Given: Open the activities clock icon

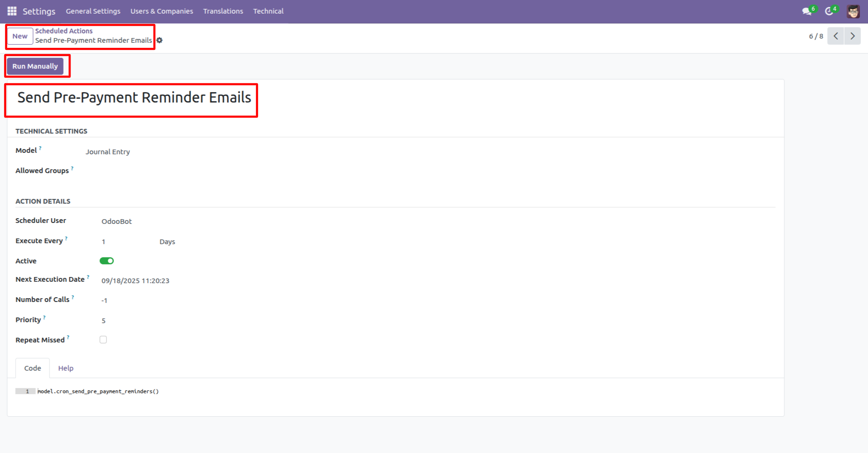Looking at the screenshot, I should click(x=830, y=11).
